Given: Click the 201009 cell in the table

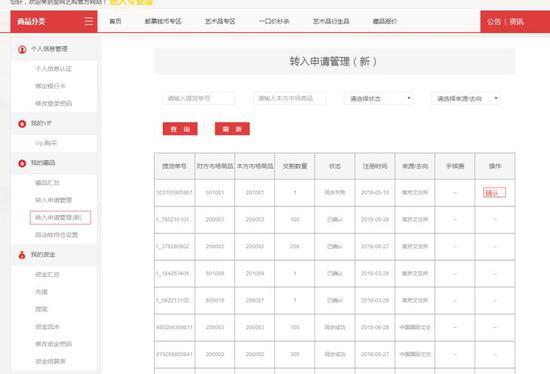Looking at the screenshot, I should (255, 274).
